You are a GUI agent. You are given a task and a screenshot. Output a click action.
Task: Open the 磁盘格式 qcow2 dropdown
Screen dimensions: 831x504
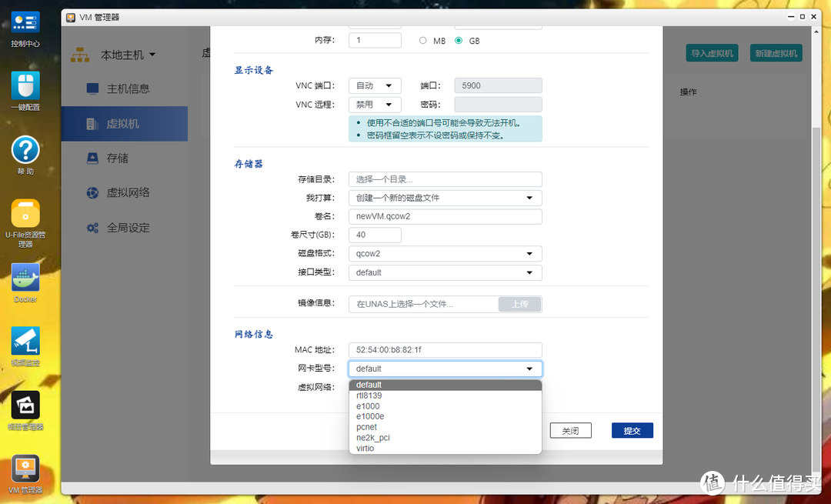click(445, 253)
